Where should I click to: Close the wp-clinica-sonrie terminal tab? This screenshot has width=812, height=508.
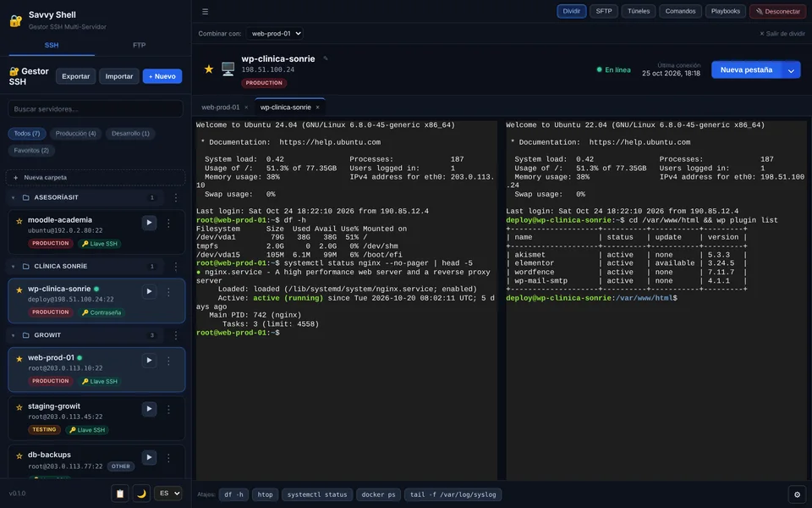point(317,108)
